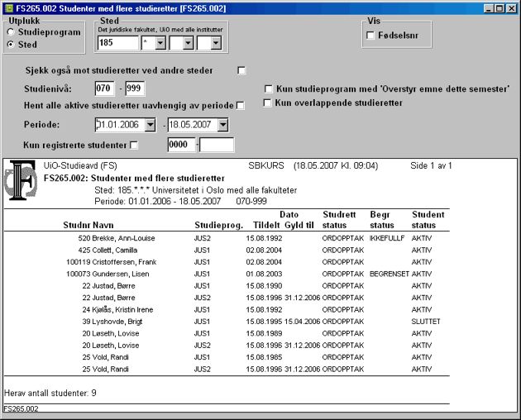Open the second Sted dropdown
Viewport: 521px width, 420px height.
click(188, 43)
